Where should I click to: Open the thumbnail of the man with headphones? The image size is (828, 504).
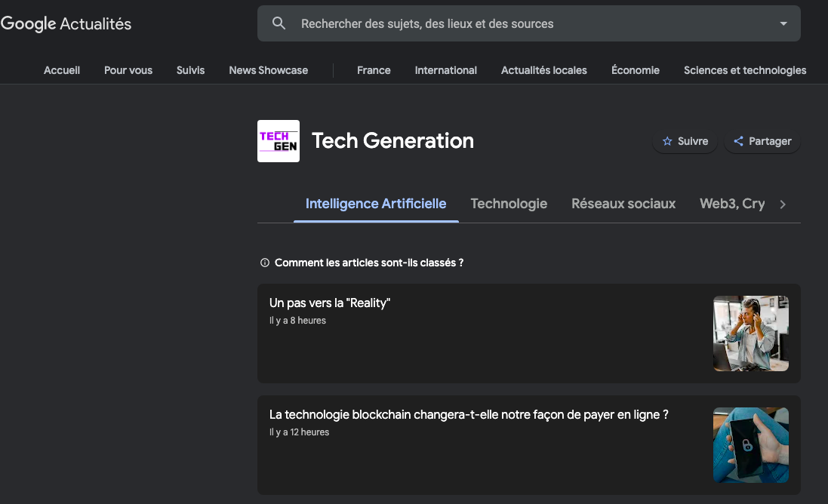751,333
